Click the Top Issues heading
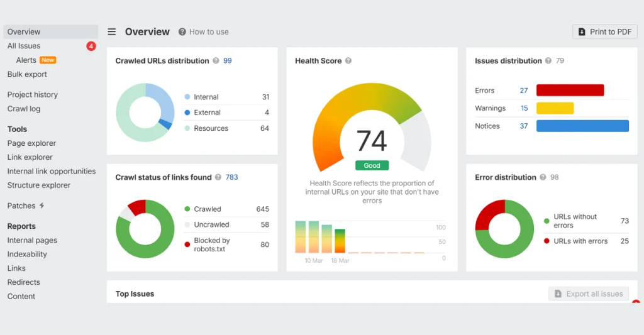The width and height of the screenshot is (644, 335). coord(135,294)
